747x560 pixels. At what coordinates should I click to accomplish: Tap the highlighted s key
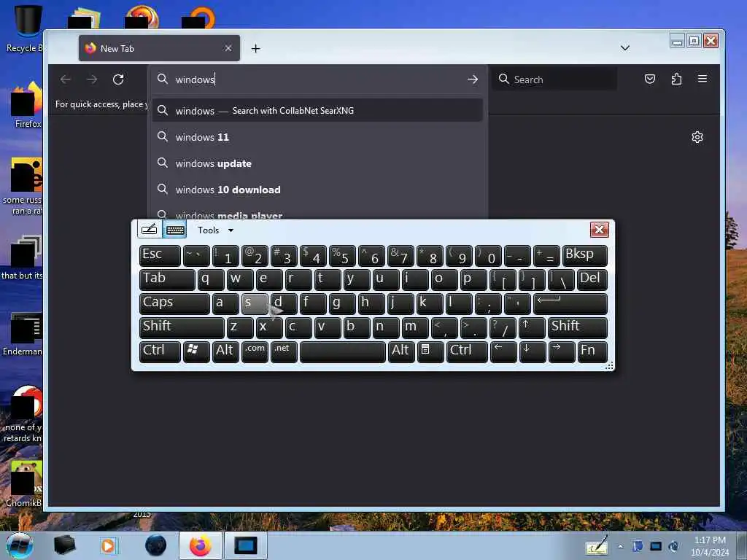255,303
